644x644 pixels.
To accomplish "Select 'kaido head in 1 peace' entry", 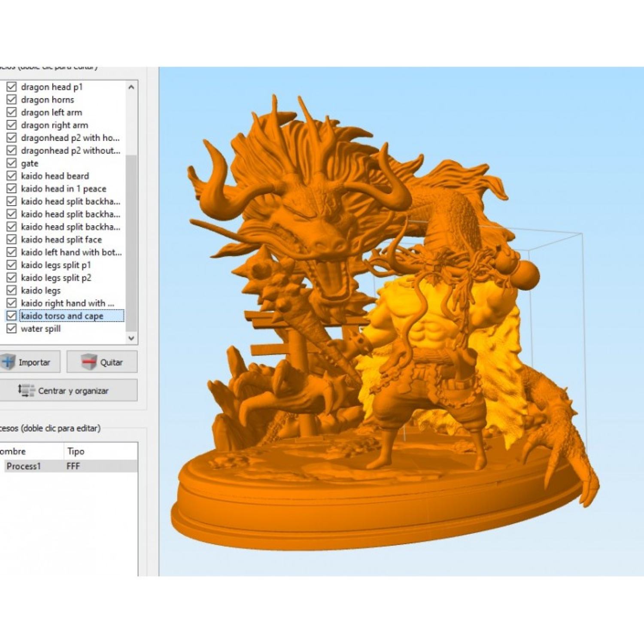I will coord(63,189).
